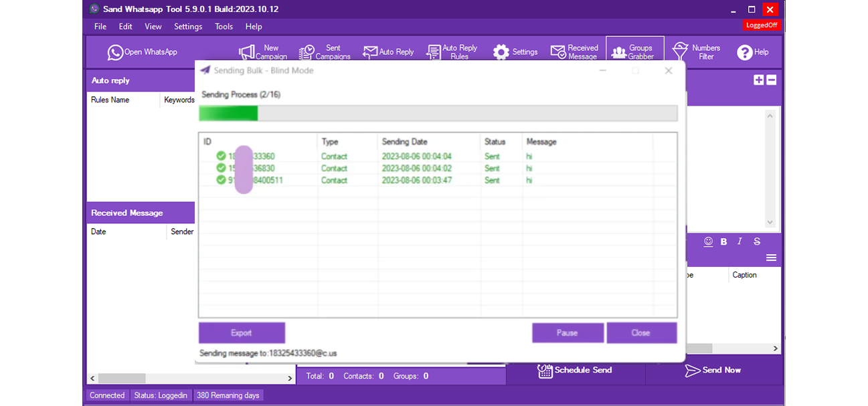Click the Close button in the sending dialog

pyautogui.click(x=641, y=332)
